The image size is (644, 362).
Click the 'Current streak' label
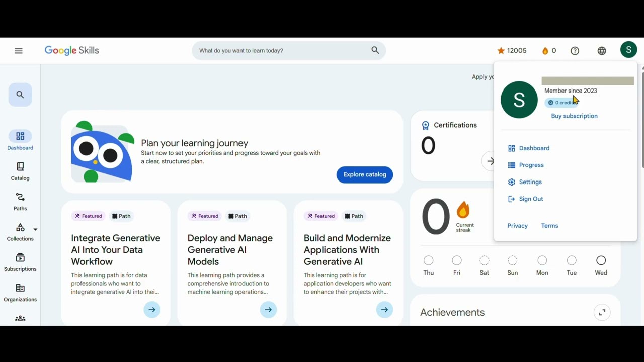[465, 228]
